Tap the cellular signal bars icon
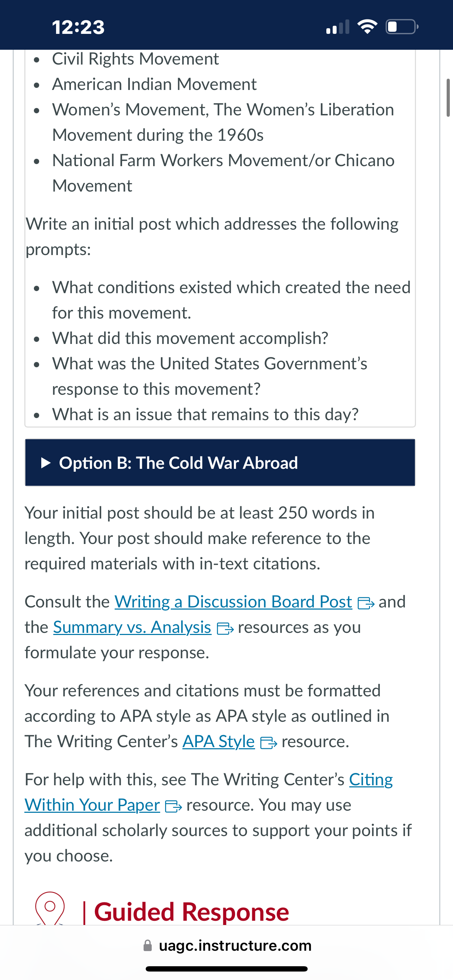 coord(338,28)
